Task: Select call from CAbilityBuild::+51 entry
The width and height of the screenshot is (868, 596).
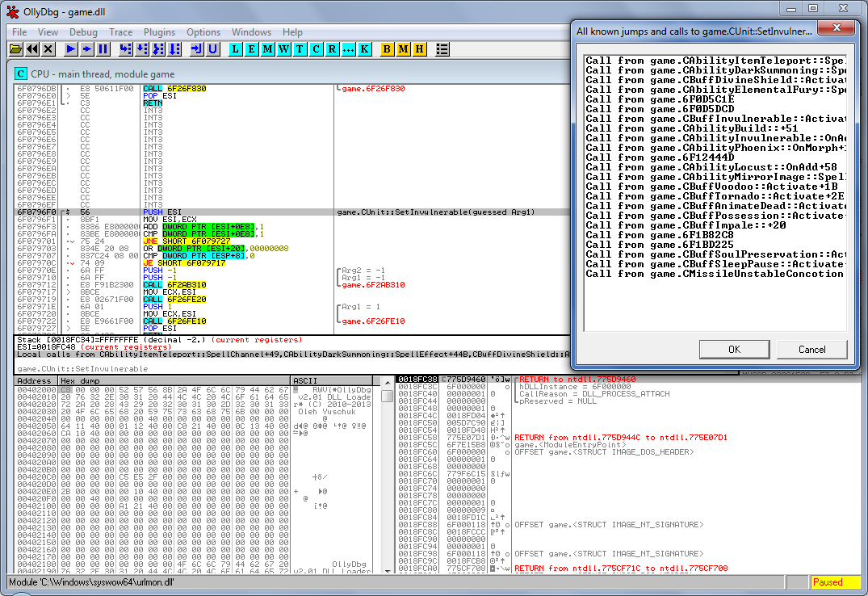Action: (x=715, y=128)
